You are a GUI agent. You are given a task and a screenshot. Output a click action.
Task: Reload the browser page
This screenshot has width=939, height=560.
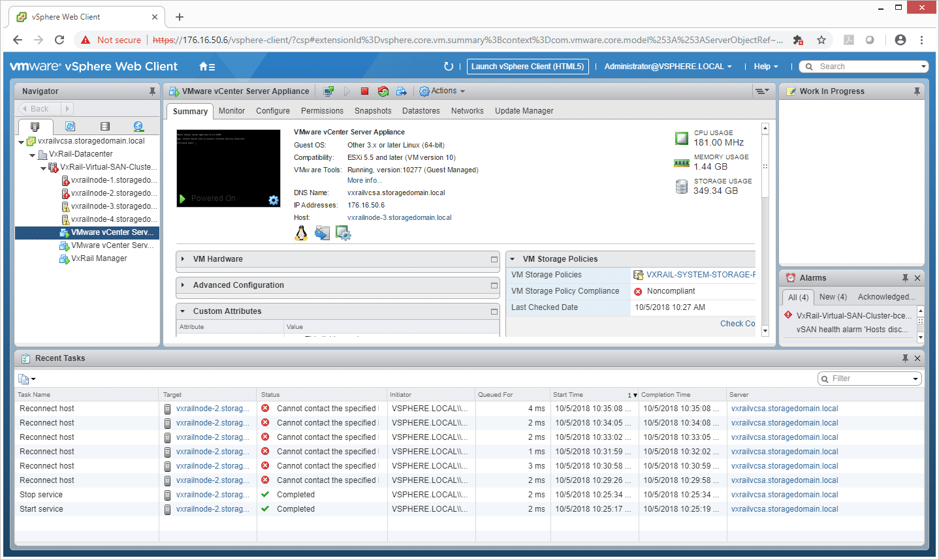(x=59, y=40)
